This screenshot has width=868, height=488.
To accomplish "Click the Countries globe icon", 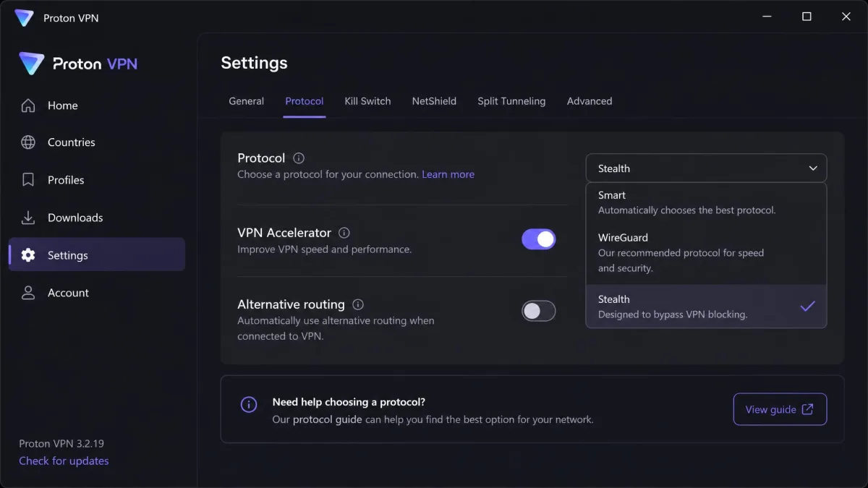I will (x=28, y=142).
